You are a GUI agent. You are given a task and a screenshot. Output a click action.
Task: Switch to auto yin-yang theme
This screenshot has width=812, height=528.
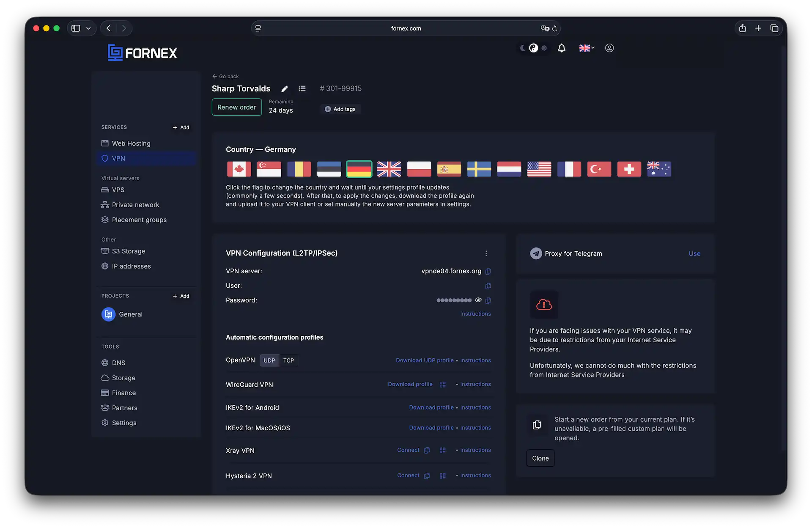pos(534,48)
